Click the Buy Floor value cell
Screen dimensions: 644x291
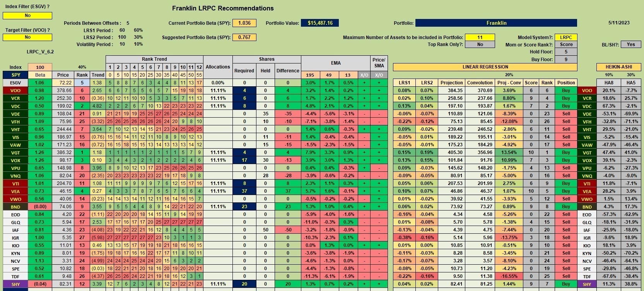(x=566, y=60)
